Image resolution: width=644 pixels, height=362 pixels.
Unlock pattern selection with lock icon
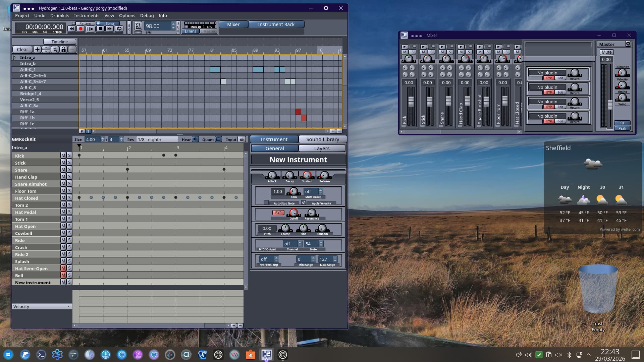63,50
